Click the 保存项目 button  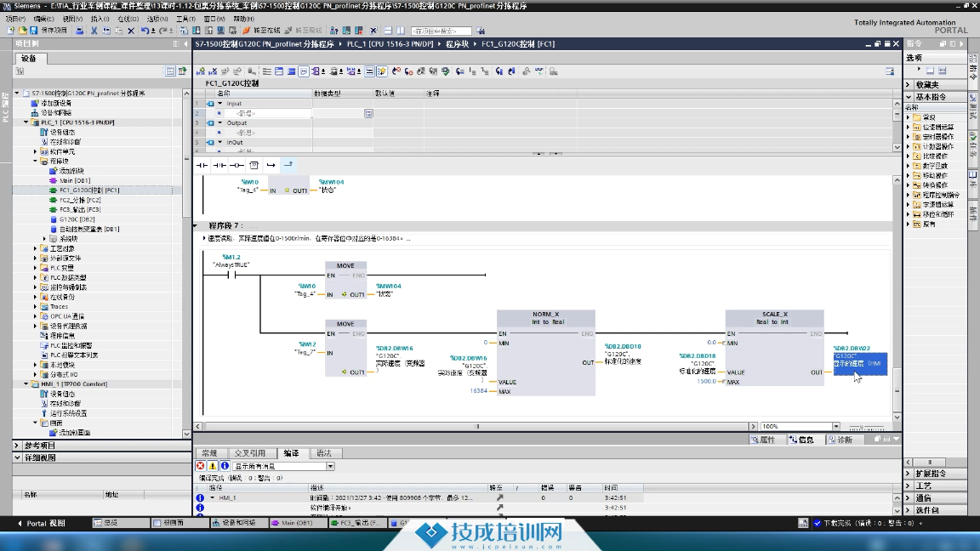48,30
